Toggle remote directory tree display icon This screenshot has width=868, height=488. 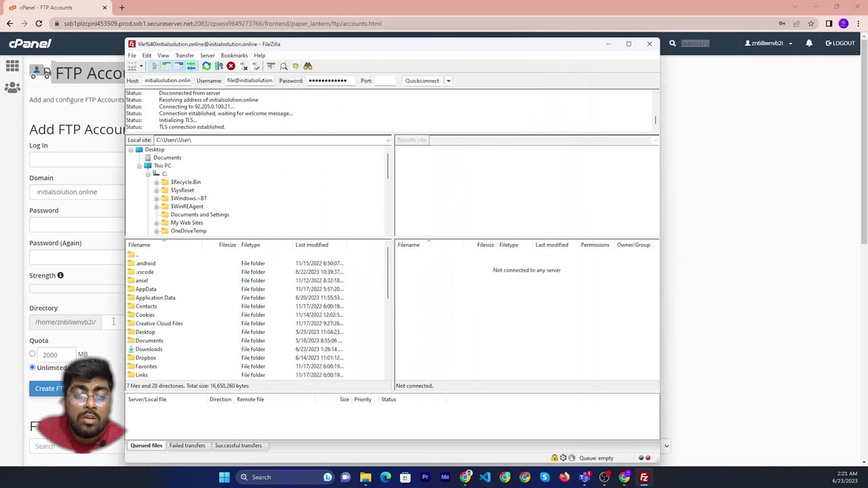(x=179, y=66)
